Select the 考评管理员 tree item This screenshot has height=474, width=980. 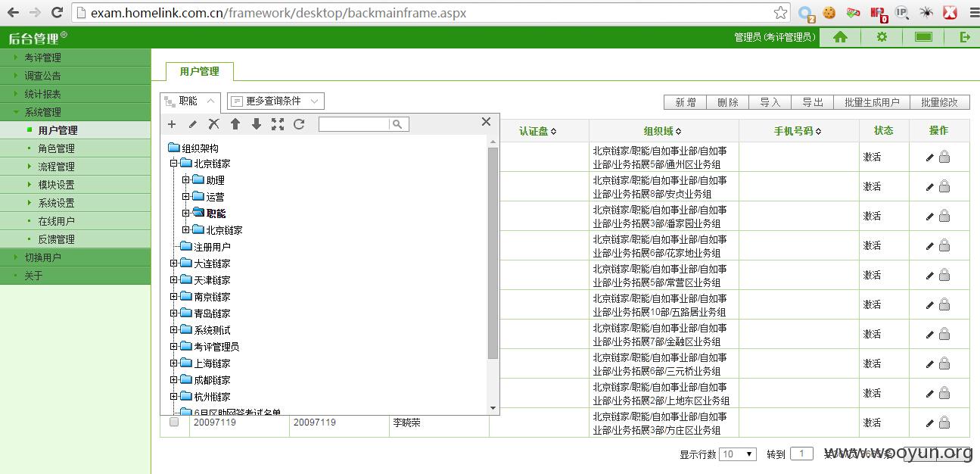pyautogui.click(x=216, y=347)
